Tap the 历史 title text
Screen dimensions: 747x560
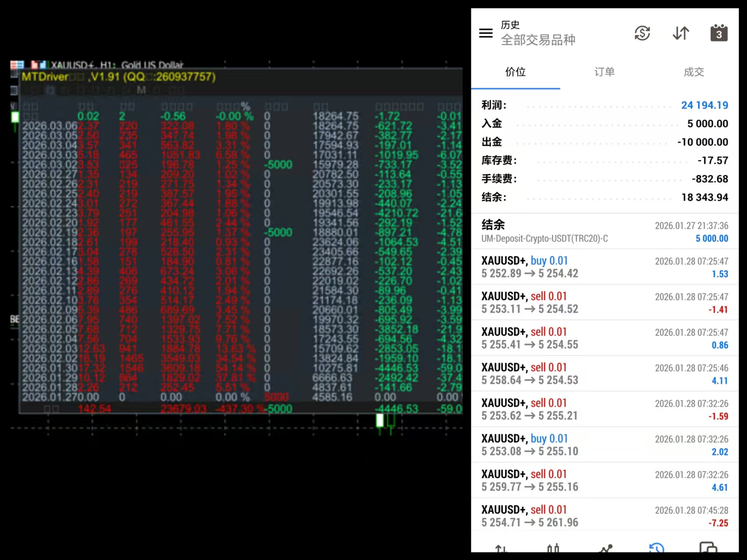pyautogui.click(x=510, y=25)
